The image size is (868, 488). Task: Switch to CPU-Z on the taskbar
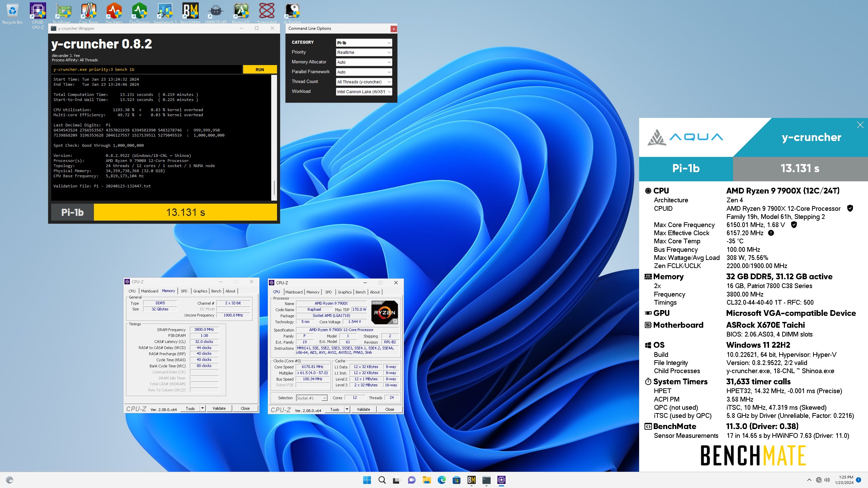point(501,480)
